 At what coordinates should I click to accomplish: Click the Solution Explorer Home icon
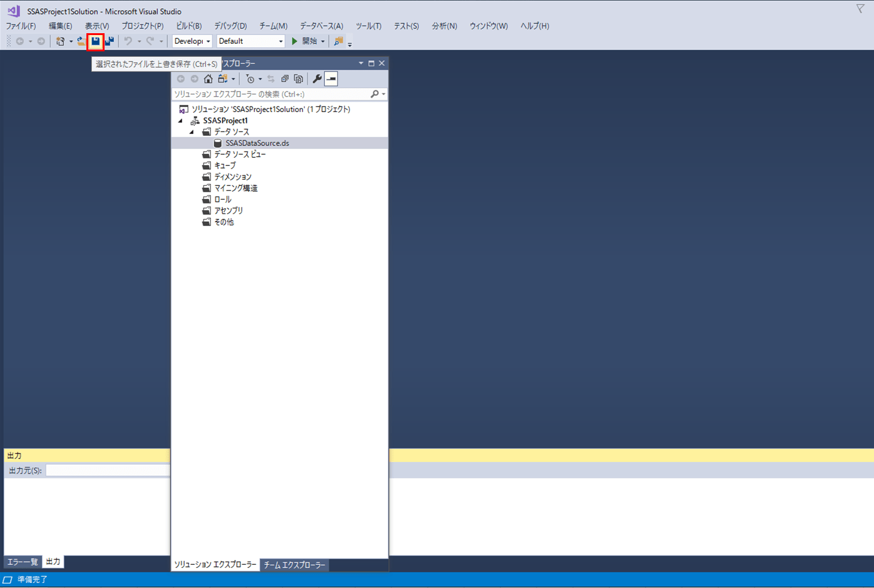208,79
